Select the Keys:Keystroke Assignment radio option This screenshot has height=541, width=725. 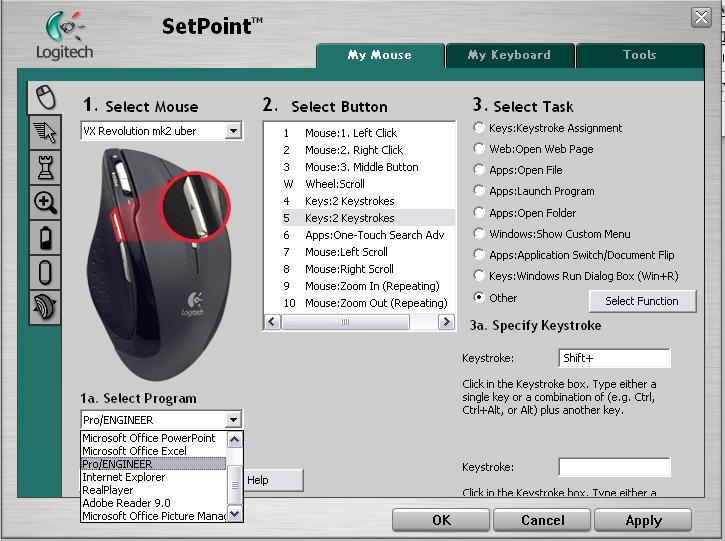[480, 128]
